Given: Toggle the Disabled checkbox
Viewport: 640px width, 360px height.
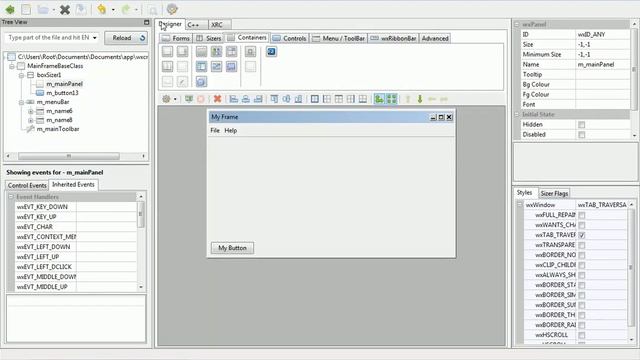Looking at the screenshot, I should pyautogui.click(x=582, y=134).
